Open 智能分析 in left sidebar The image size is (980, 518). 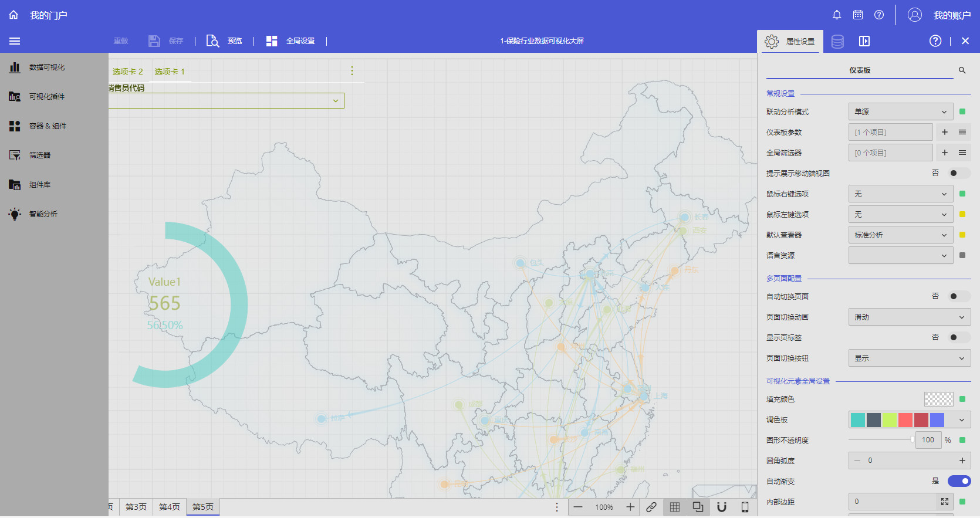coord(43,214)
